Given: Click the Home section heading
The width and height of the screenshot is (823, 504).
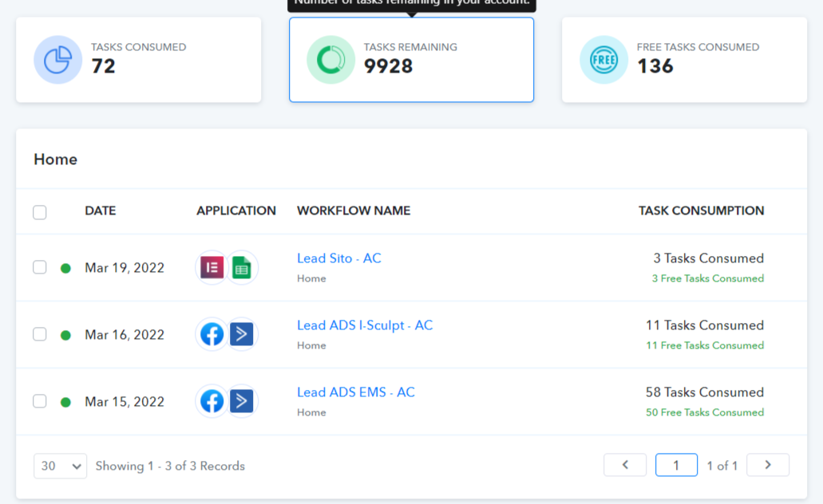Looking at the screenshot, I should click(56, 159).
